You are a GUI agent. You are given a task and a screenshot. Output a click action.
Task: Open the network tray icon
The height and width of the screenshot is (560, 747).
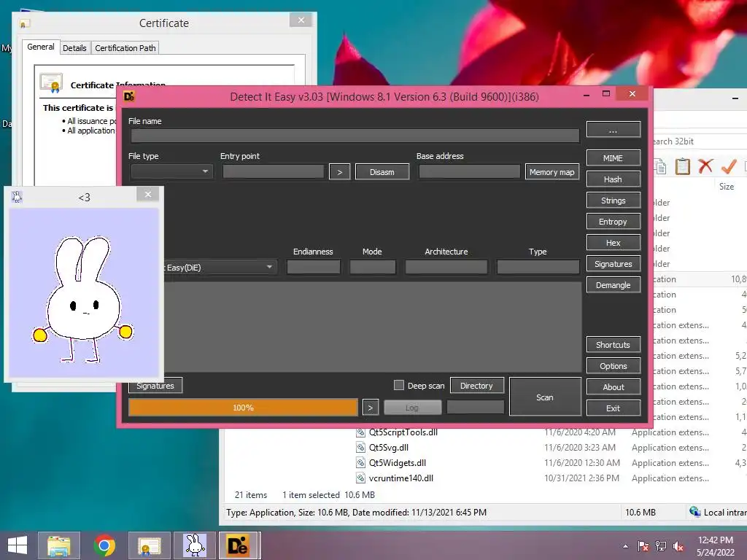tap(661, 546)
